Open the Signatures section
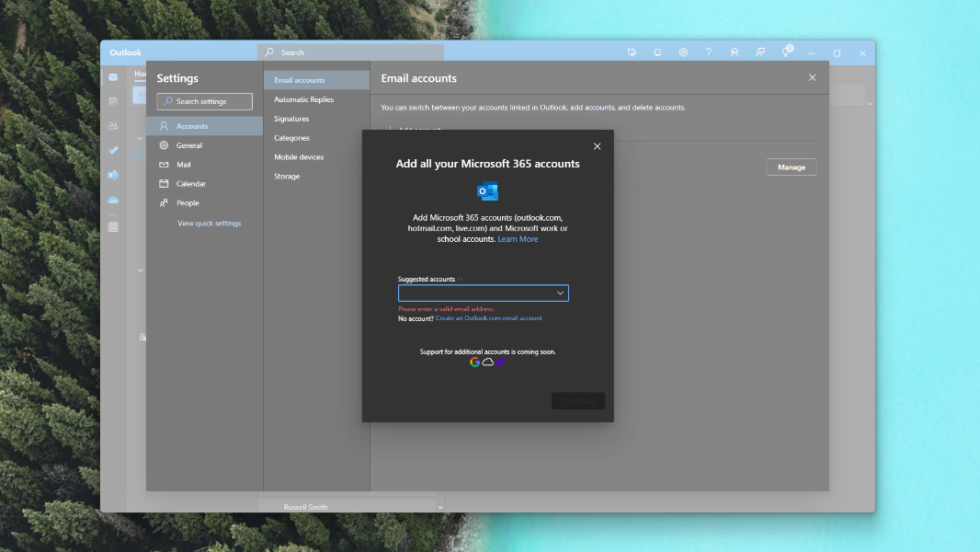 (x=291, y=119)
